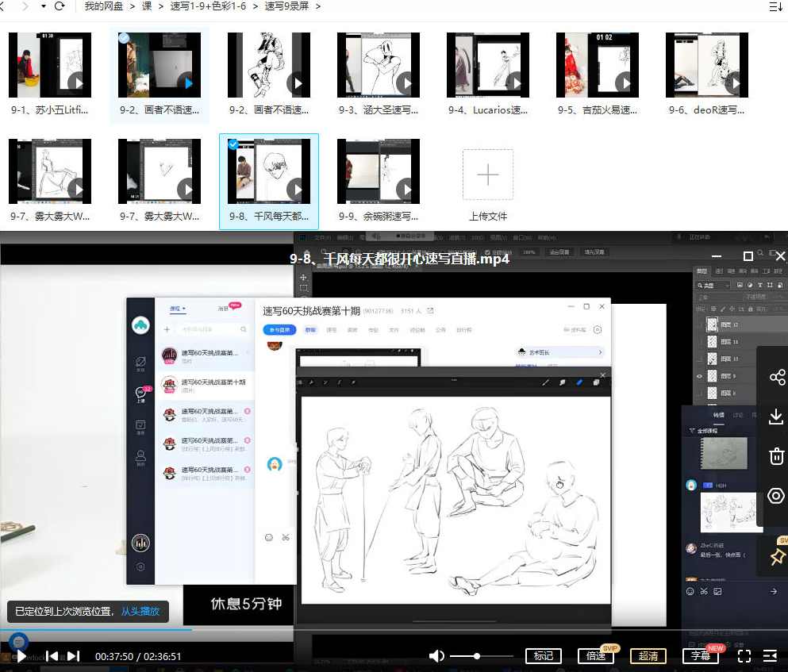
Task: Click the 上传文件 upload tile
Action: (x=487, y=174)
